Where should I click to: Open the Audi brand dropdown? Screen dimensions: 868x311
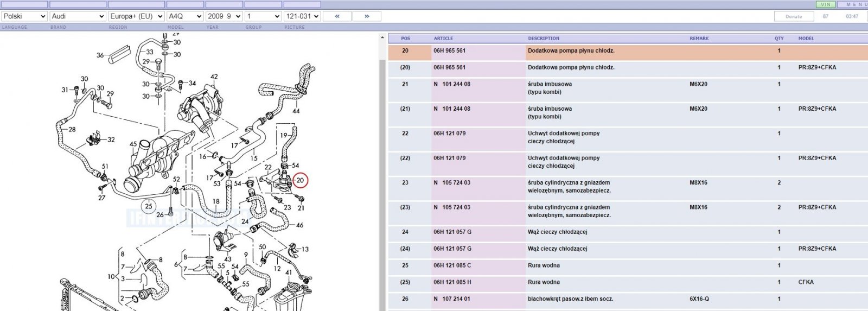[78, 16]
